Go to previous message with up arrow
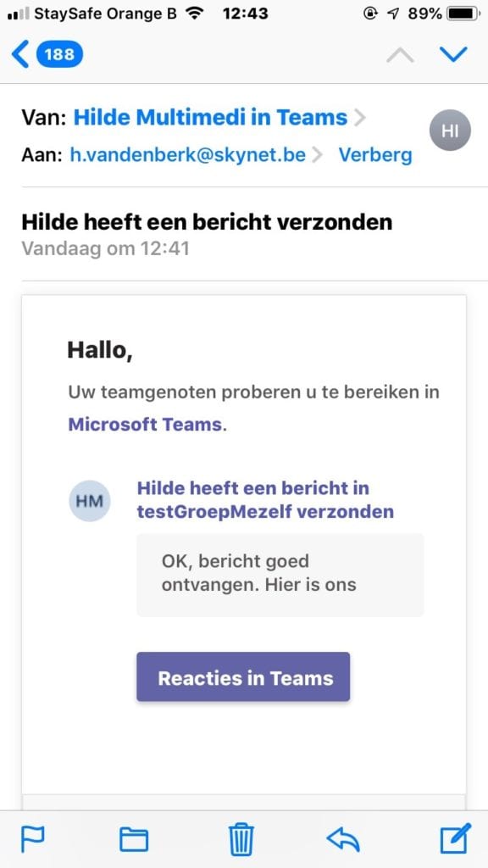This screenshot has height=868, width=488. (400, 55)
